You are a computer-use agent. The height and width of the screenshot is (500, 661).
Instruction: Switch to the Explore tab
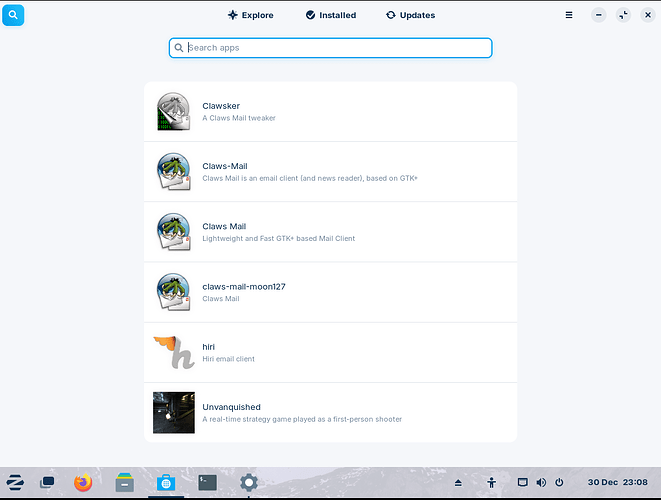click(251, 15)
